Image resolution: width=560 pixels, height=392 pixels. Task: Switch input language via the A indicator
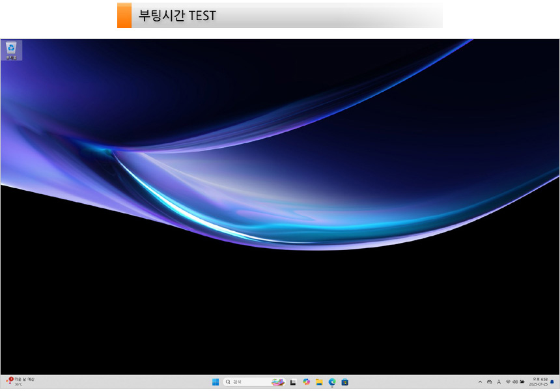(499, 382)
